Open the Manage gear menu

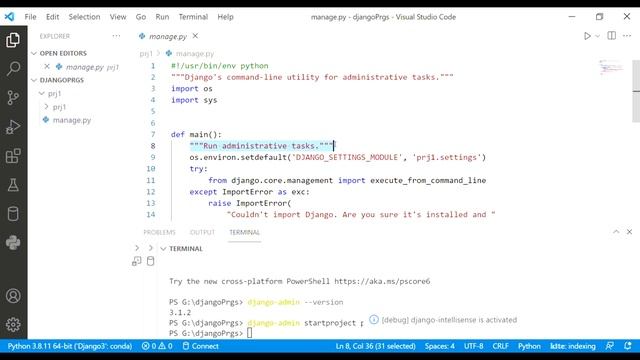[13, 324]
